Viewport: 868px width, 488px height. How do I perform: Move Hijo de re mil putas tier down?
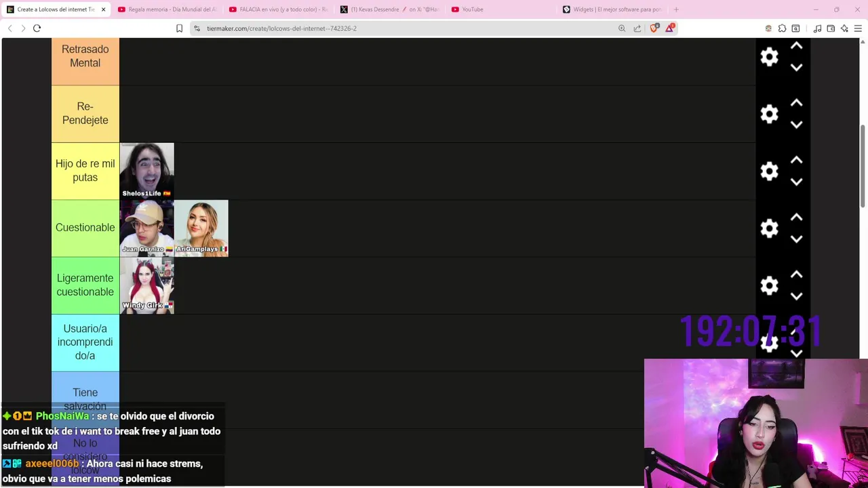tap(797, 182)
